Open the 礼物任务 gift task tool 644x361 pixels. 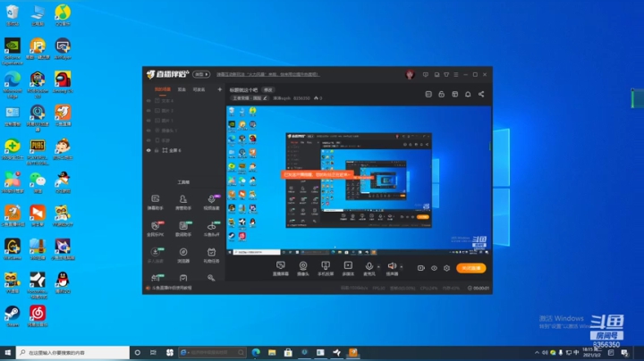[211, 256]
